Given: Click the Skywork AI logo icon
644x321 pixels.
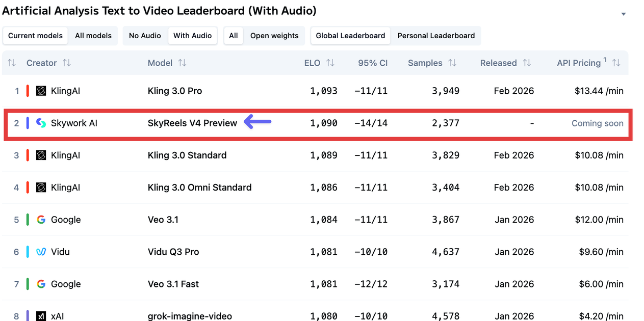Looking at the screenshot, I should point(41,123).
